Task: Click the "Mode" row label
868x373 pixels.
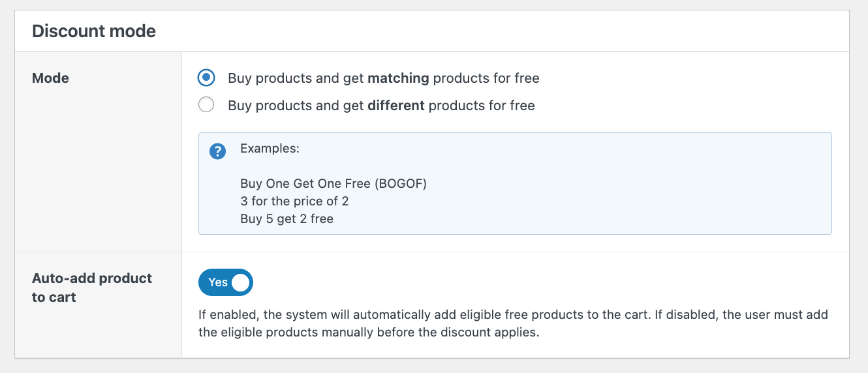Action: 50,78
